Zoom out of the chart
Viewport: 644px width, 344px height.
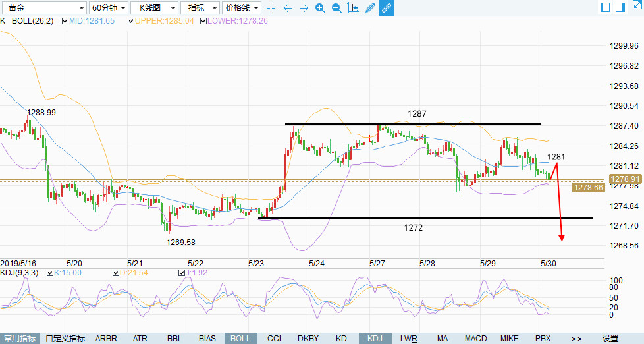tap(336, 8)
